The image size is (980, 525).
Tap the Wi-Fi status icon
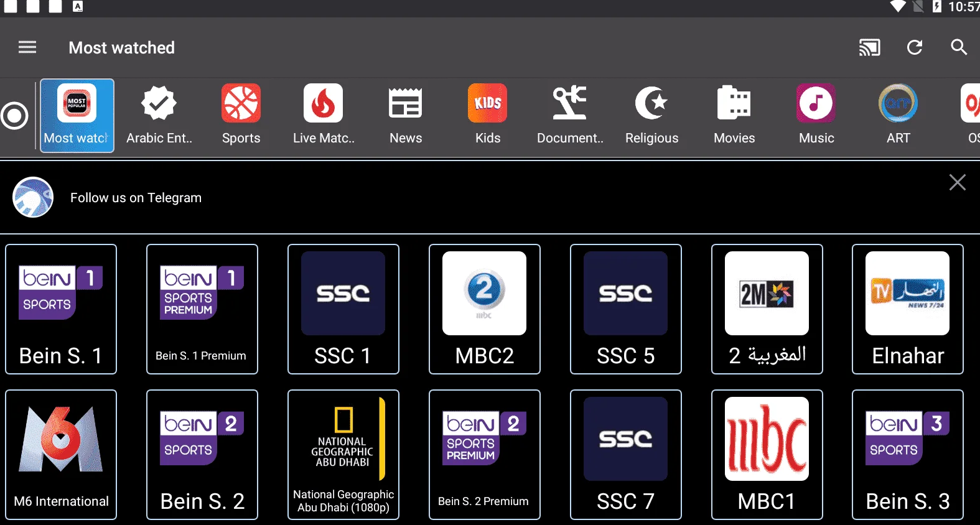(x=898, y=7)
